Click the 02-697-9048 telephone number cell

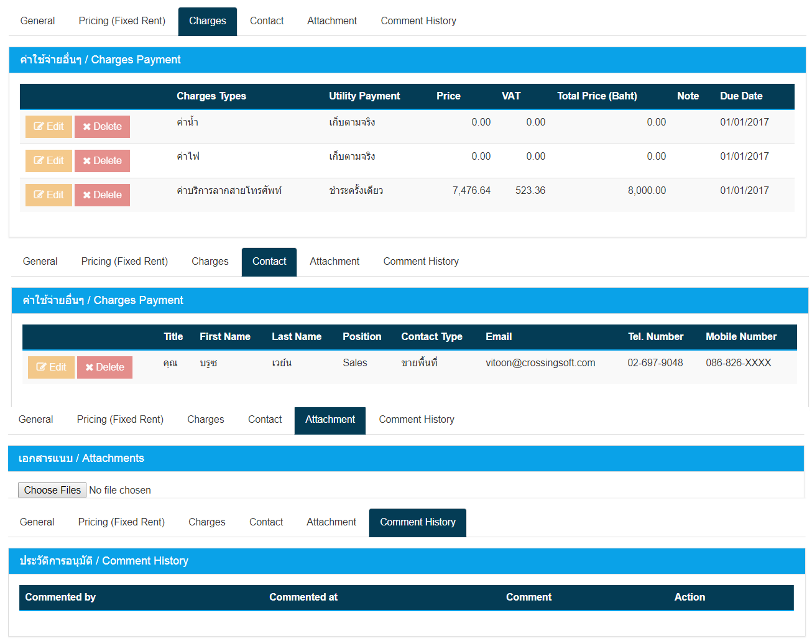click(655, 363)
